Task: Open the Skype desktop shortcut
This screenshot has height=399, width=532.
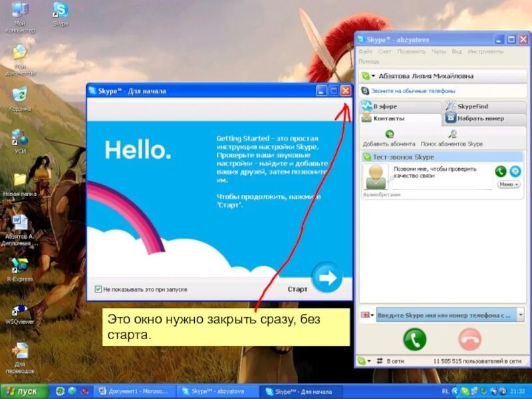Action: [x=61, y=14]
